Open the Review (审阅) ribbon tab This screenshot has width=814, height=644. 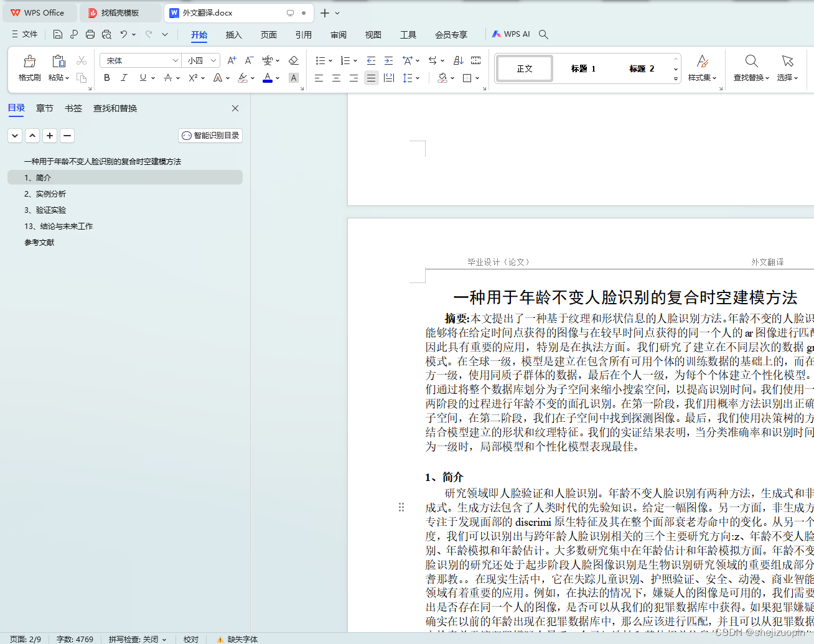(339, 35)
